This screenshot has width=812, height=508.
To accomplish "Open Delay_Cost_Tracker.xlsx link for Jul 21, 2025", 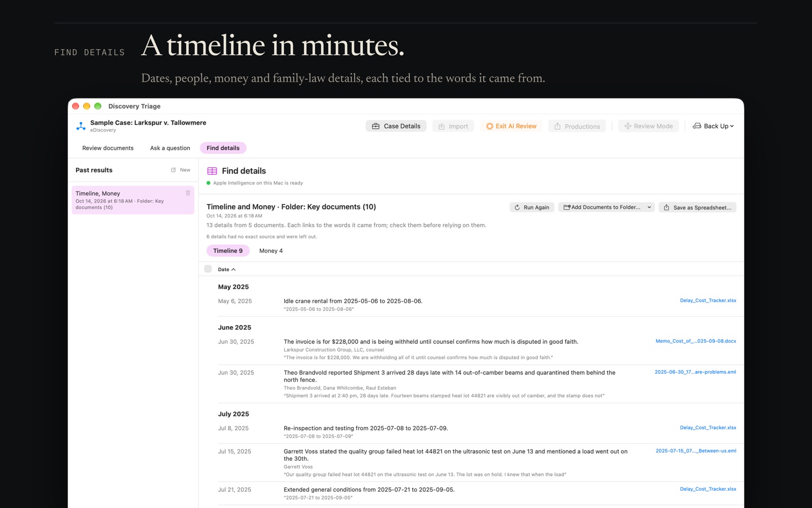I will point(708,489).
